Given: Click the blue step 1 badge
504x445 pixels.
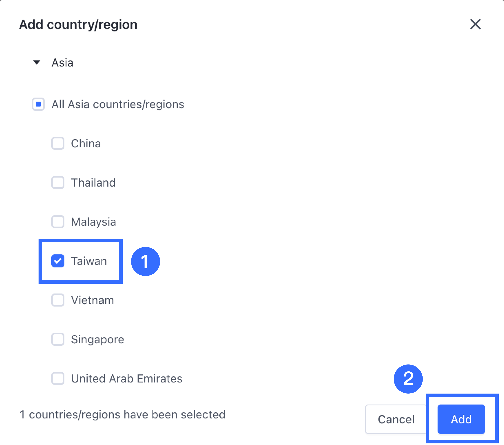Looking at the screenshot, I should (x=145, y=261).
